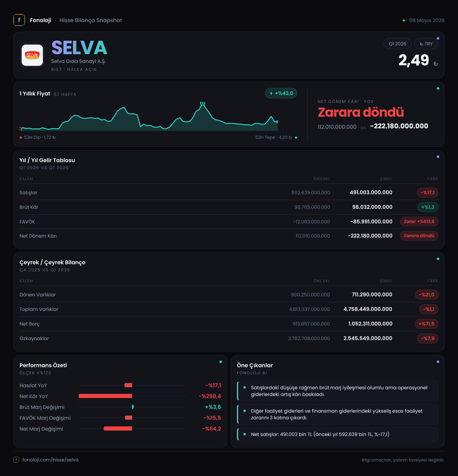Click the Satışlar current value 491.003.000.000
458x476 pixels.
coord(371,192)
